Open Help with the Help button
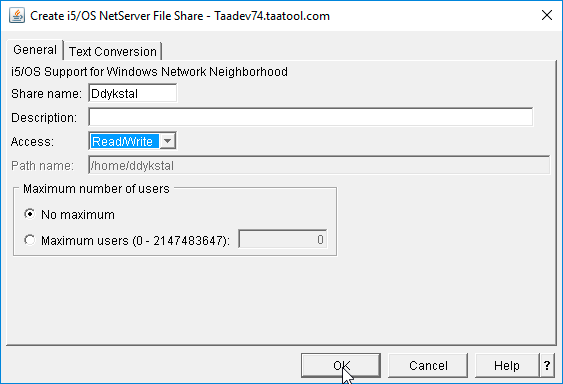Viewport: 563px width, 384px height. (x=507, y=365)
